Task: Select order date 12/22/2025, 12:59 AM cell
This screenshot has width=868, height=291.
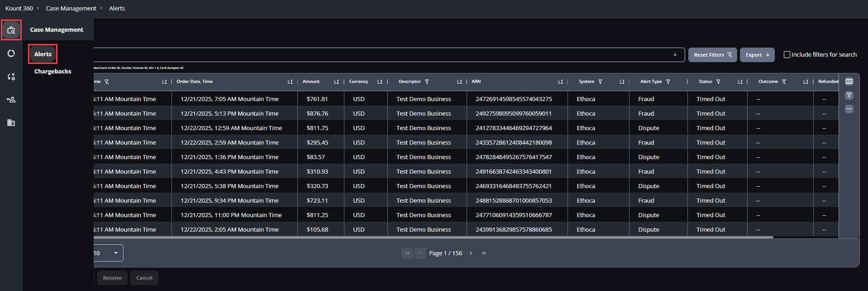Action: (x=231, y=128)
